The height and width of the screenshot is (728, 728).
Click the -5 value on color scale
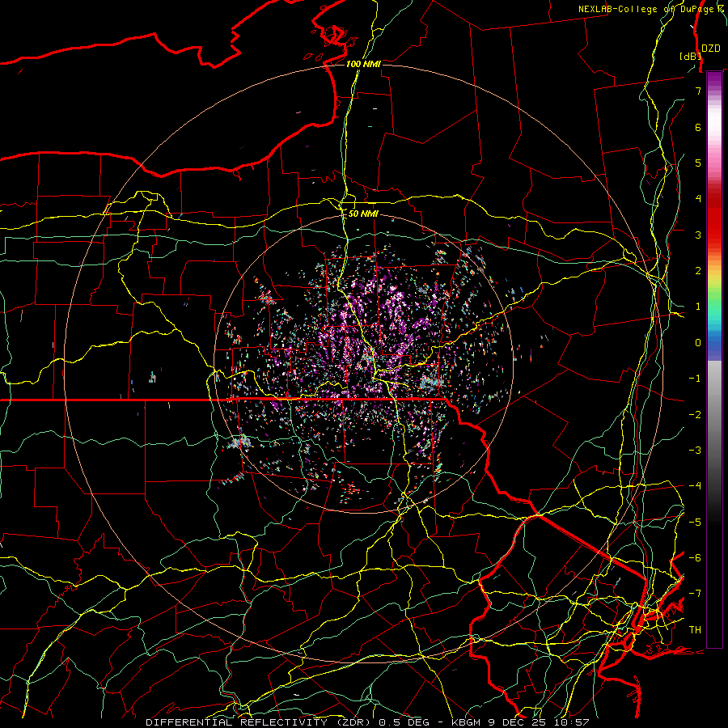point(695,523)
